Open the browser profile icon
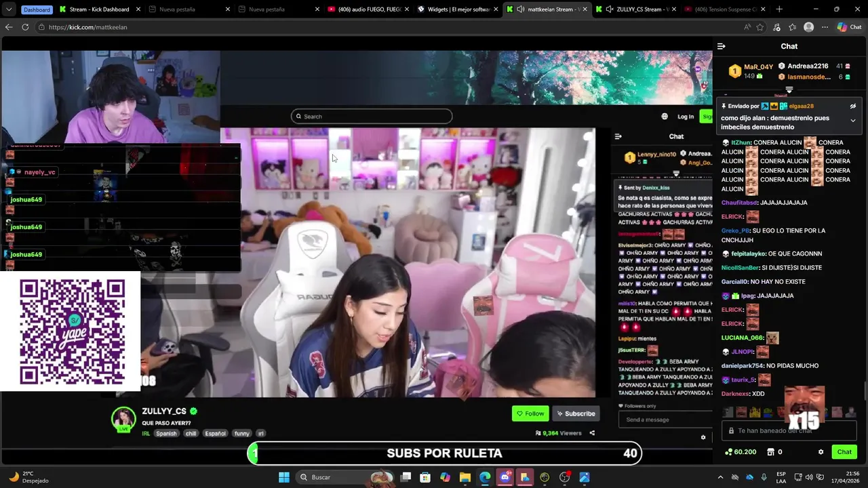The height and width of the screenshot is (488, 868). (808, 27)
